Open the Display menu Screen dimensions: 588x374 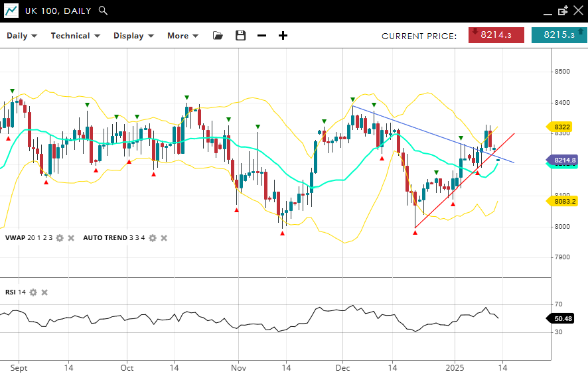(133, 36)
